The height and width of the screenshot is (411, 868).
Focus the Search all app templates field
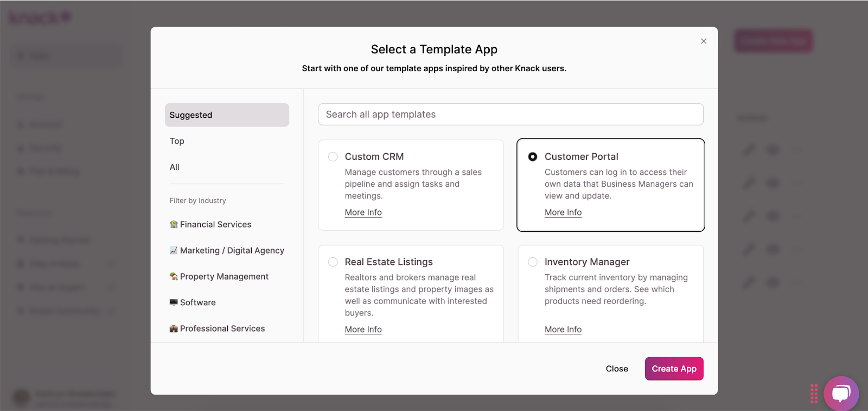[x=510, y=115]
